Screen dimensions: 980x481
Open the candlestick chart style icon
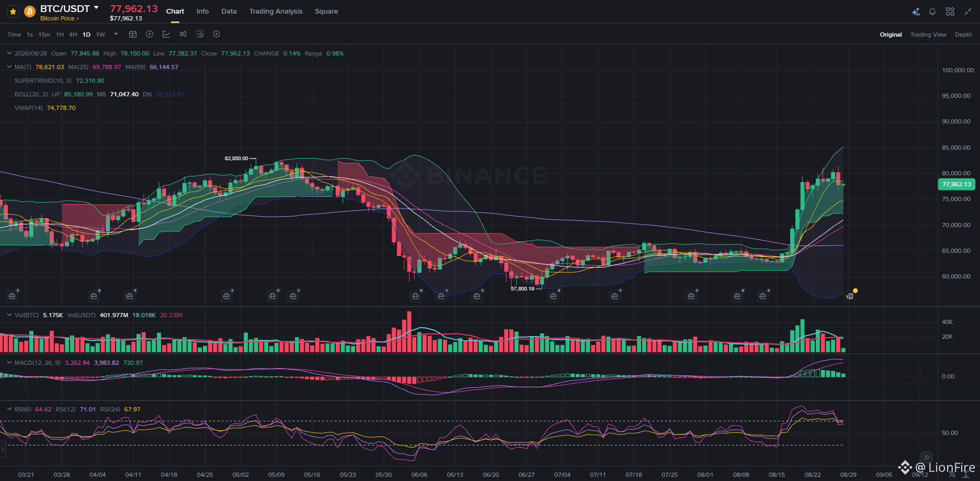tap(183, 35)
